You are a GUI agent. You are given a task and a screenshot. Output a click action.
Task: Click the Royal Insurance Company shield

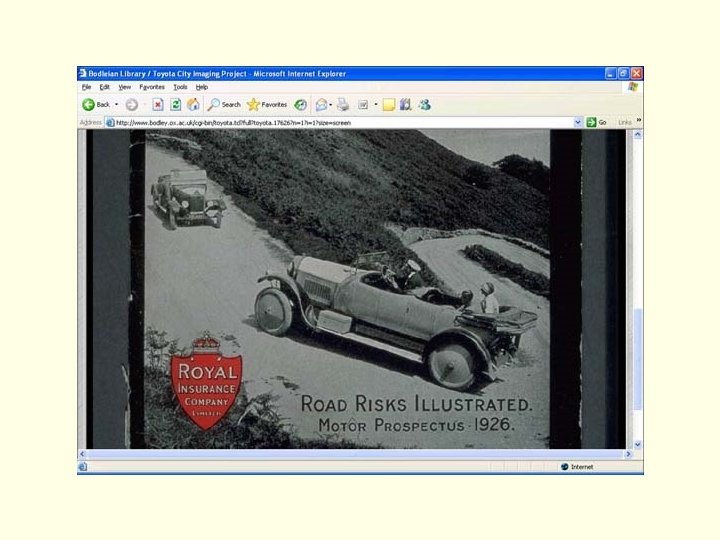click(x=206, y=382)
